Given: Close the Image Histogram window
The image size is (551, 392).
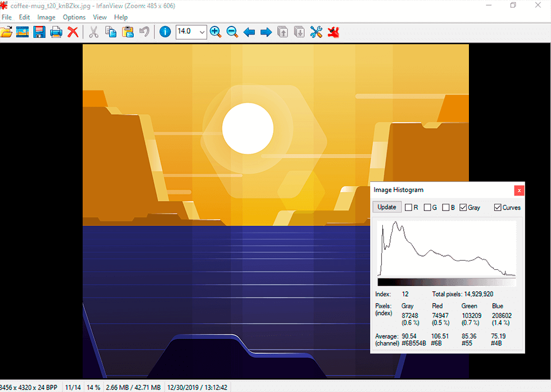Looking at the screenshot, I should [519, 190].
